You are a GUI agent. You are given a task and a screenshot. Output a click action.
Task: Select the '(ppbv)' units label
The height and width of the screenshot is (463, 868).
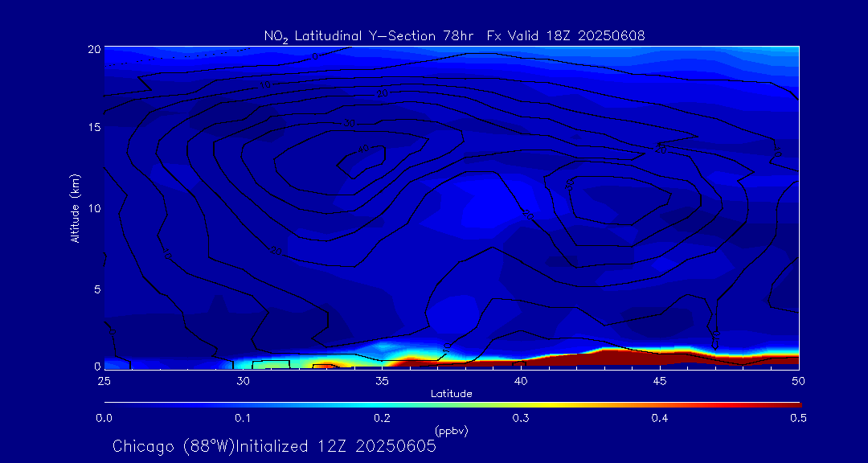tap(452, 432)
